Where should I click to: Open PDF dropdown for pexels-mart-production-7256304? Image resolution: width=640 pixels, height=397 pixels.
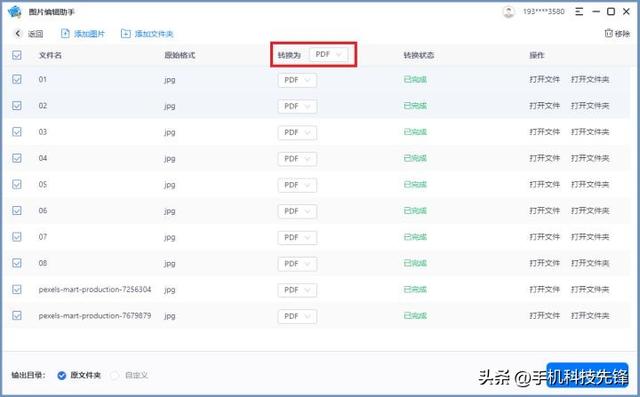click(x=297, y=290)
